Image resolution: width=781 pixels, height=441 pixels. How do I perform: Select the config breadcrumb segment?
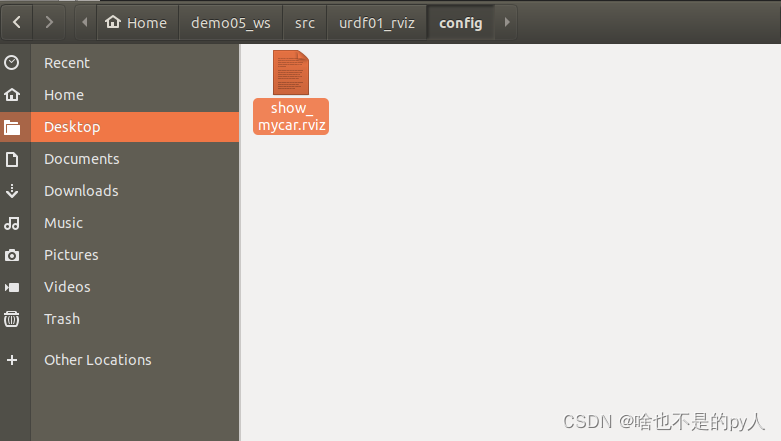[x=461, y=22]
